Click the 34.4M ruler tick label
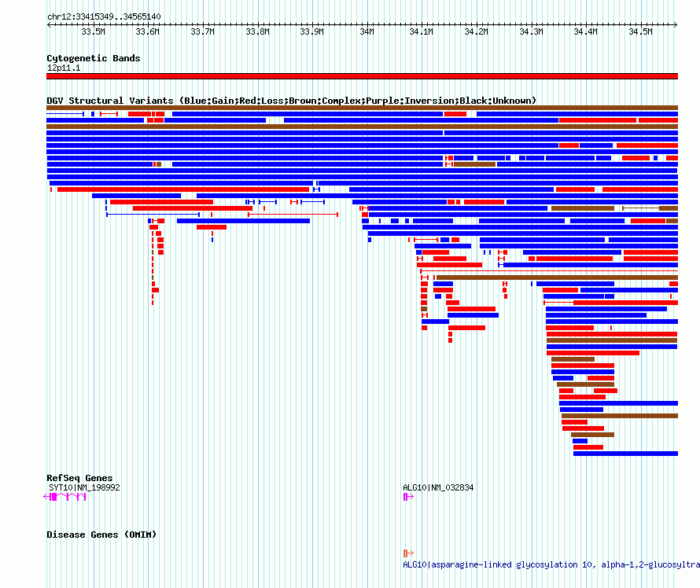700x588 pixels. [x=586, y=31]
